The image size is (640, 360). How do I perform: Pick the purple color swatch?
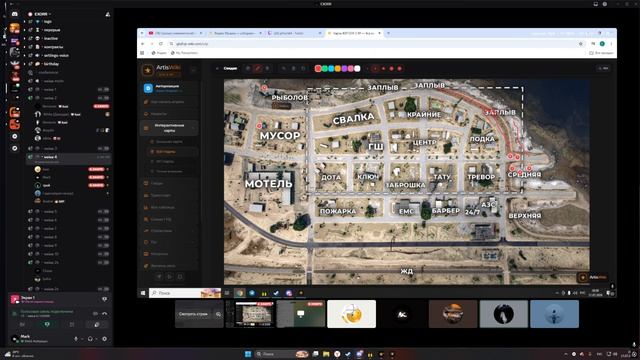tap(344, 69)
